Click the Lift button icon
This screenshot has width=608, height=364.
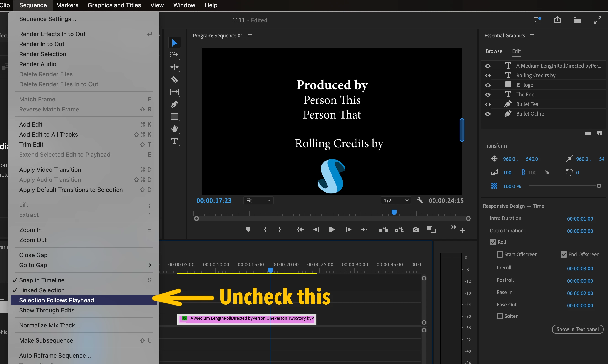(x=383, y=229)
